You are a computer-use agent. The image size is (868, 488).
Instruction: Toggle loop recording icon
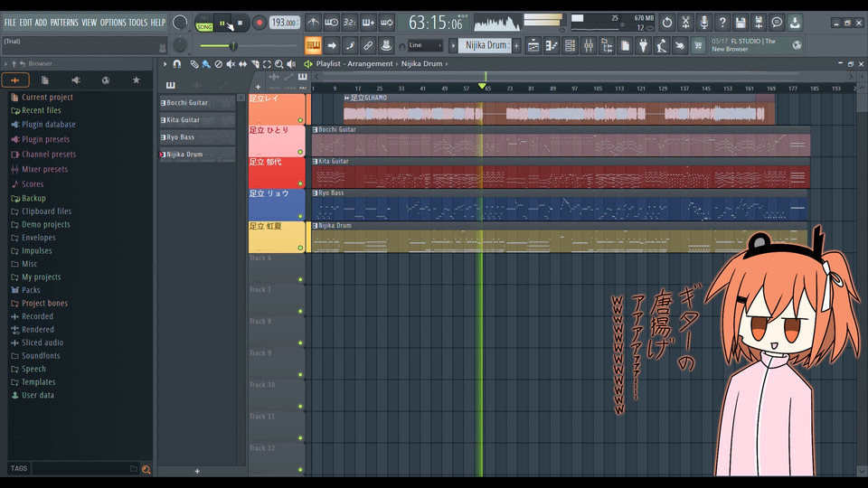386,23
